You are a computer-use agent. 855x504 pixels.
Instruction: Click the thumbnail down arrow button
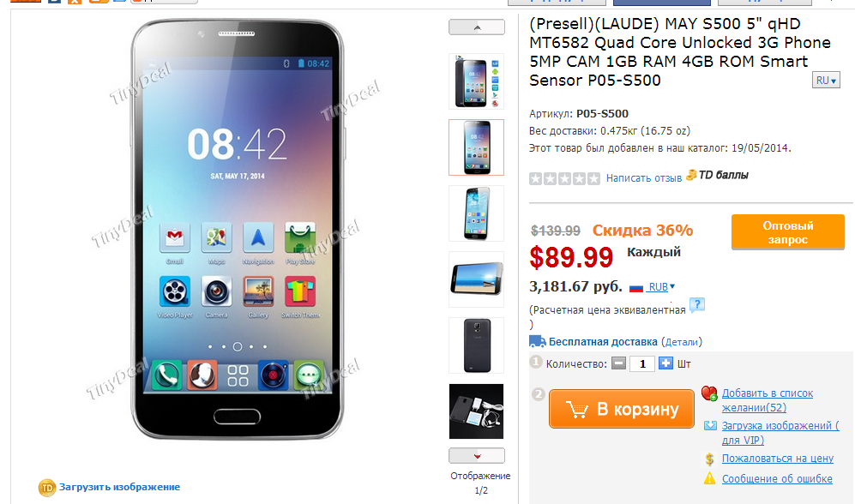pyautogui.click(x=477, y=455)
